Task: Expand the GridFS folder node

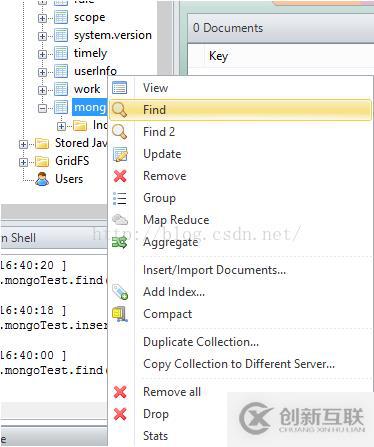Action: [23, 162]
